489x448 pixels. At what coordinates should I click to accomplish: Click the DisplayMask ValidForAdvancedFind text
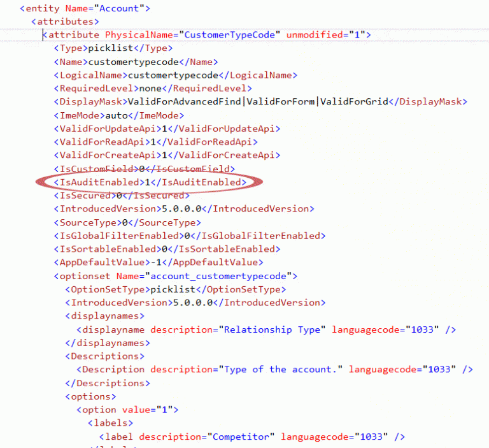[x=184, y=101]
